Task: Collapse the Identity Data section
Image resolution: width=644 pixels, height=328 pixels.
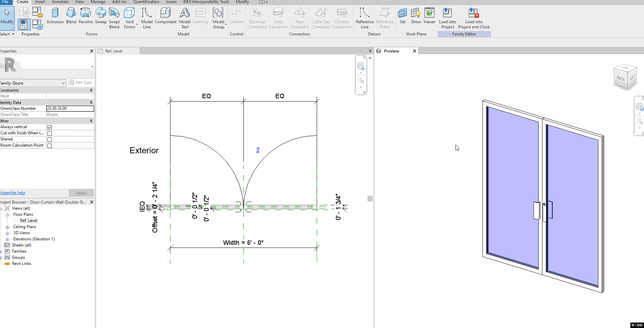Action: 91,103
